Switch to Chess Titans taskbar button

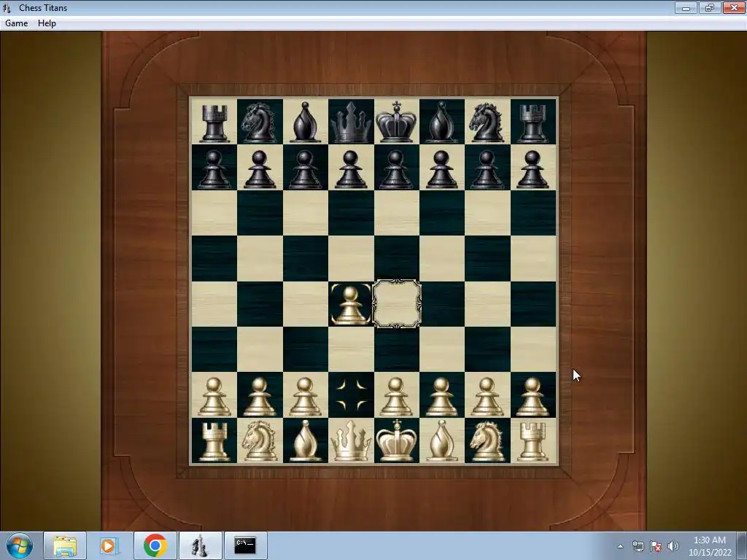[x=200, y=545]
